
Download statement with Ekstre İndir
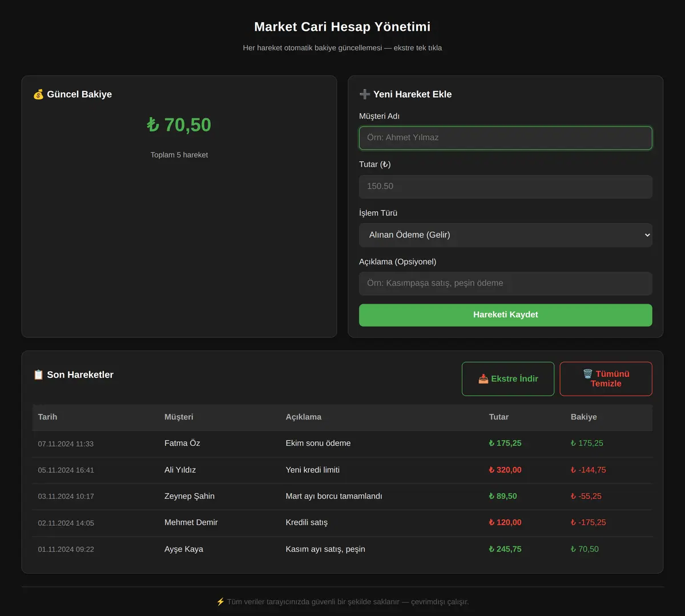[x=508, y=379]
